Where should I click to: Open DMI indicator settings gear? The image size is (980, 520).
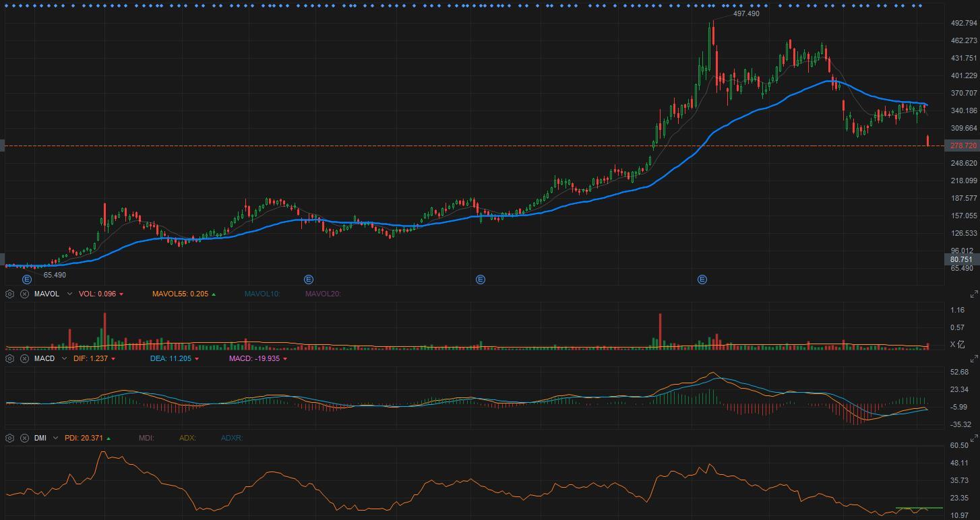tap(10, 438)
